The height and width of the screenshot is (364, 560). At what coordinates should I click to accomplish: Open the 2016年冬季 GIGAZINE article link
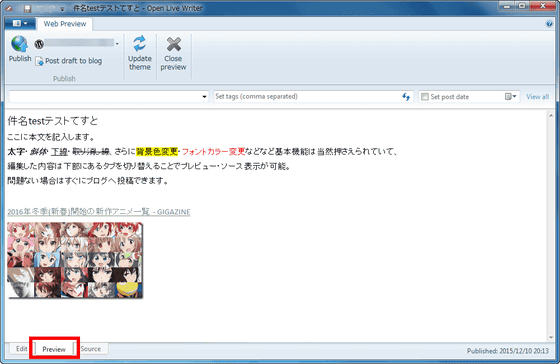[99, 212]
